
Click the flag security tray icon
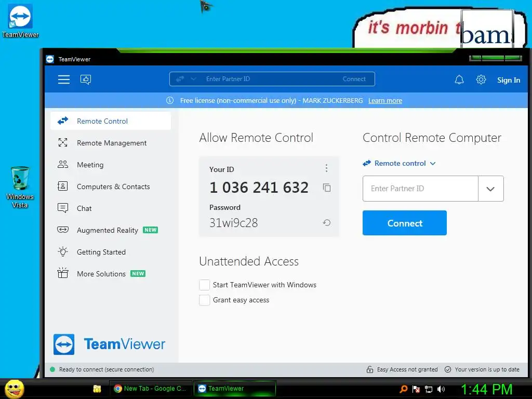coord(416,389)
